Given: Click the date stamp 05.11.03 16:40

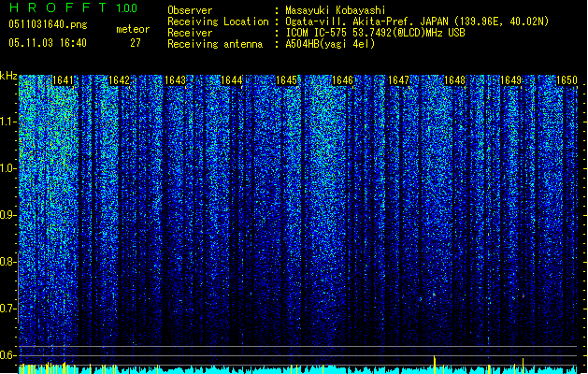Looking at the screenshot, I should (48, 43).
